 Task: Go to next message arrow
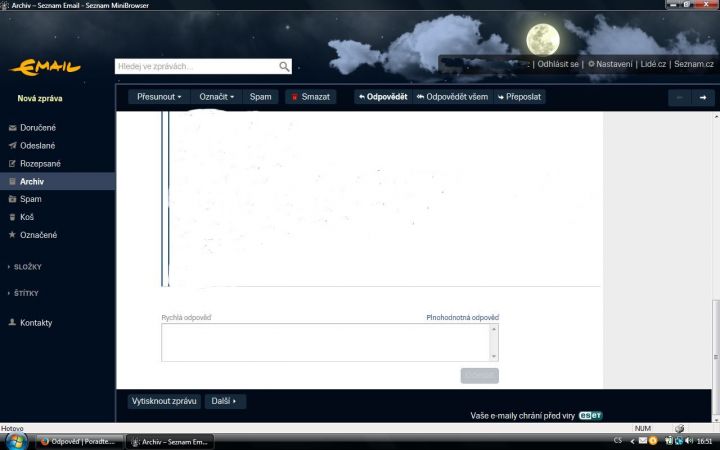point(703,97)
